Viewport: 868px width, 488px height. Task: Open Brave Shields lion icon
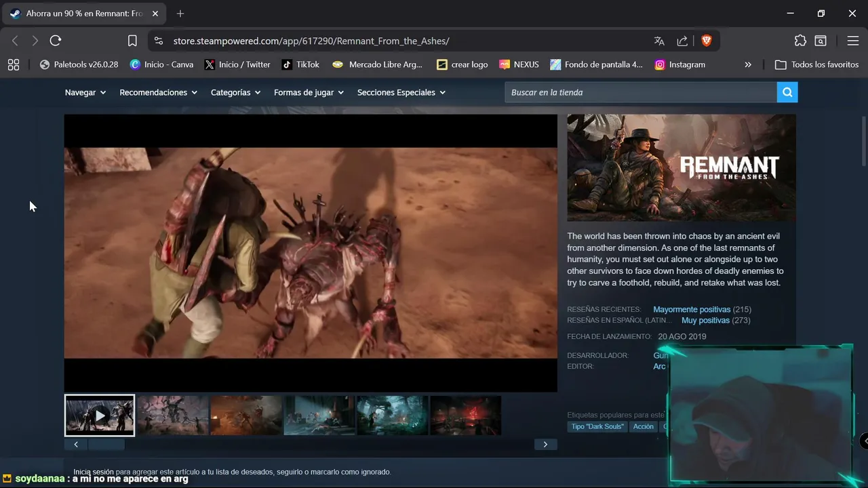click(706, 41)
